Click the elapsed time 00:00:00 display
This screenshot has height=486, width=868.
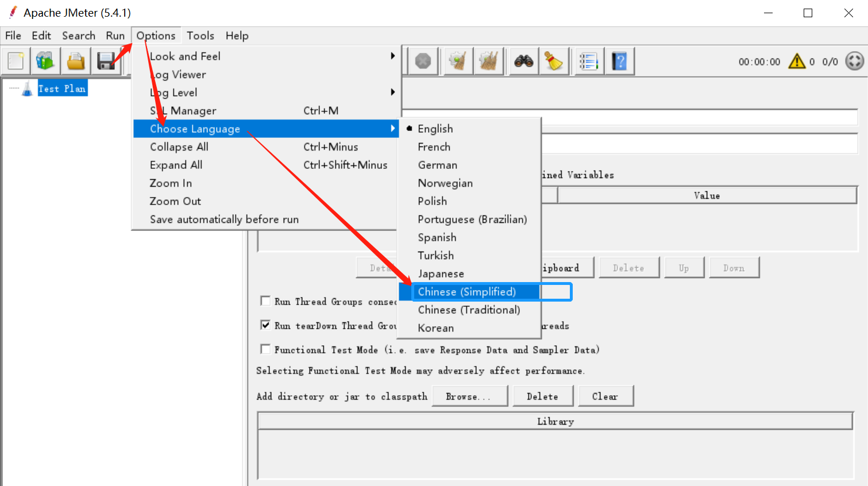[x=759, y=61]
